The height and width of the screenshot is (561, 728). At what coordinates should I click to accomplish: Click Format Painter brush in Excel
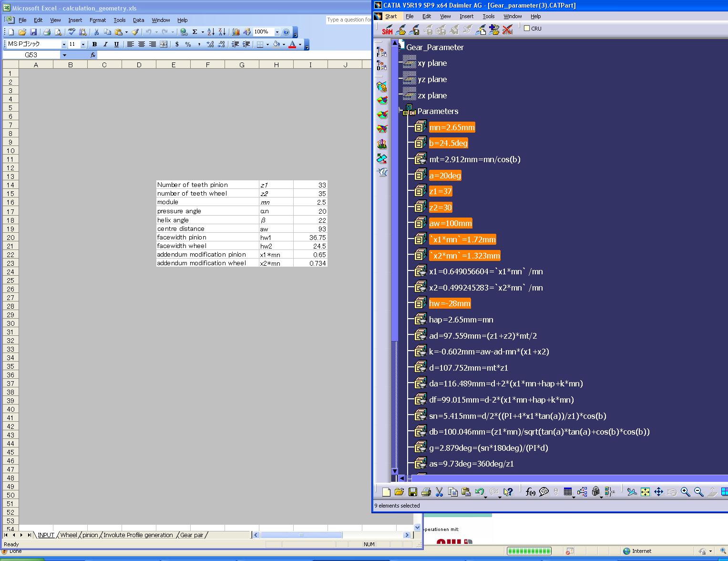(x=135, y=32)
